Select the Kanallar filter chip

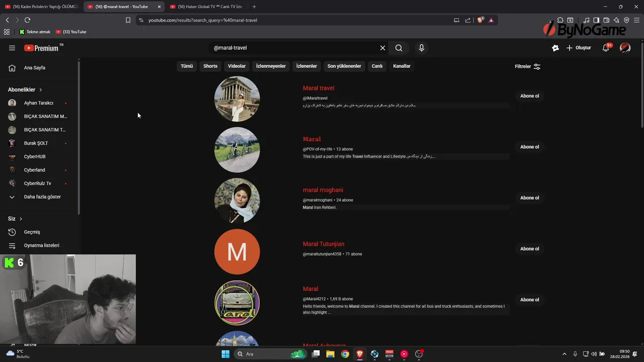pyautogui.click(x=401, y=66)
